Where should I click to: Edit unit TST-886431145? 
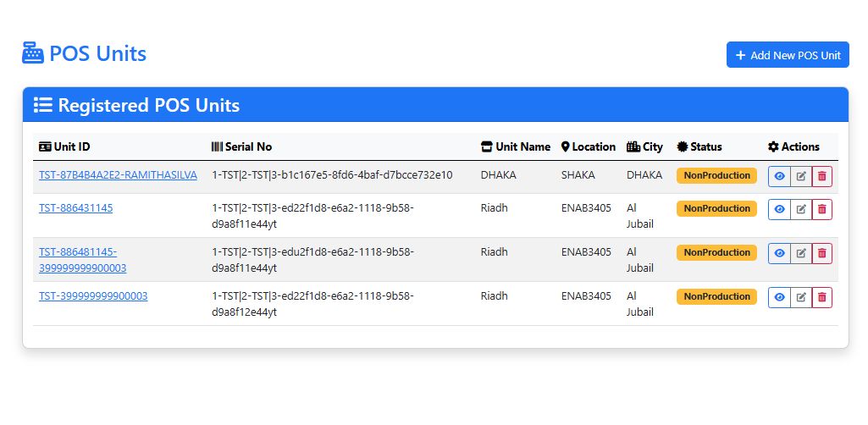pos(801,209)
